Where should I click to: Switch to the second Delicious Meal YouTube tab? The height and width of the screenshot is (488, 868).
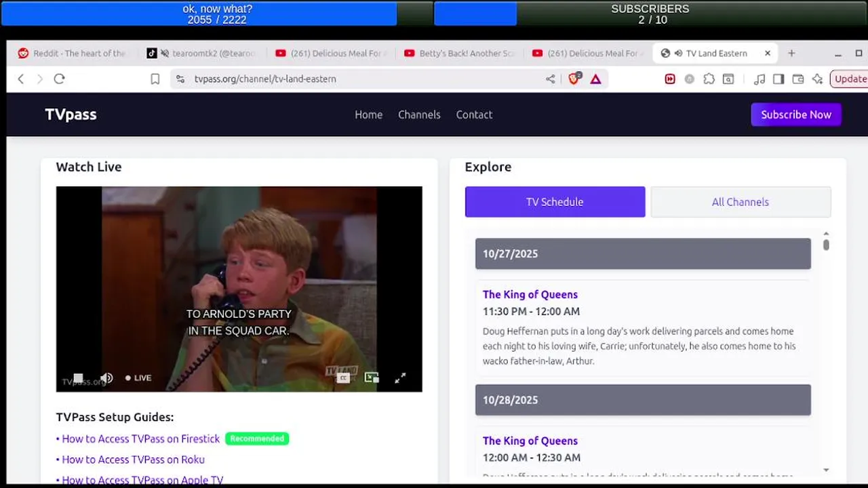coord(587,53)
